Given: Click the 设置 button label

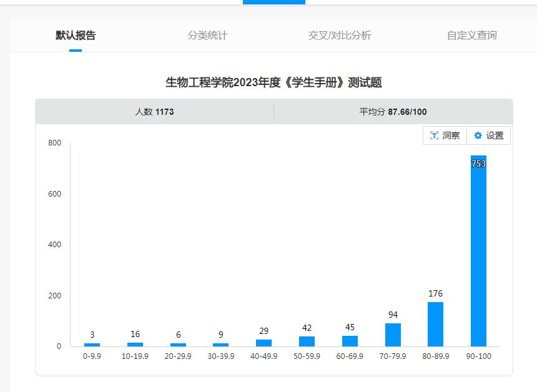Looking at the screenshot, I should tap(495, 135).
